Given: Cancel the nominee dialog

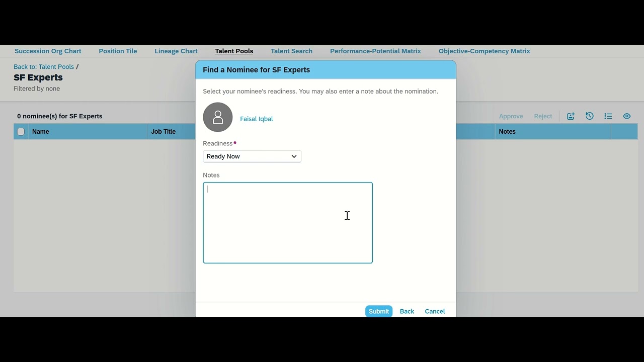Looking at the screenshot, I should 435,311.
